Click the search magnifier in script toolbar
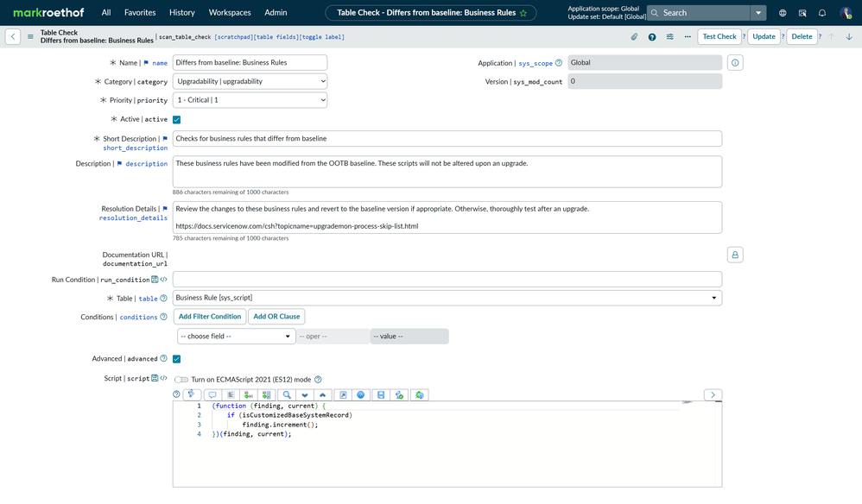The height and width of the screenshot is (504, 862). (x=287, y=395)
